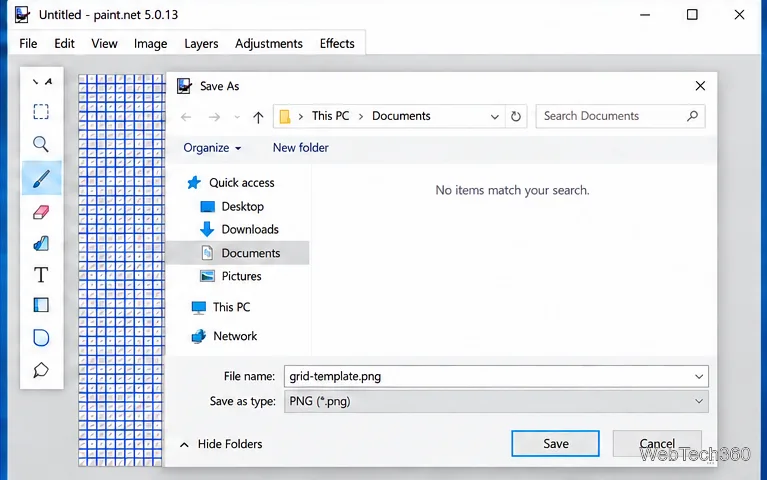Image resolution: width=767 pixels, height=480 pixels.
Task: Go up one folder level
Action: coord(258,117)
